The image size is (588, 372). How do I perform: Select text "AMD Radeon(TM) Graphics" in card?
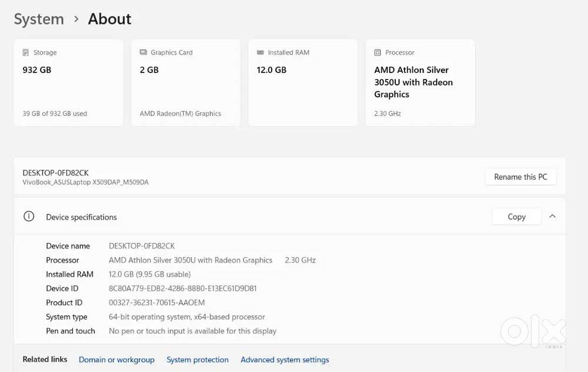click(x=181, y=114)
